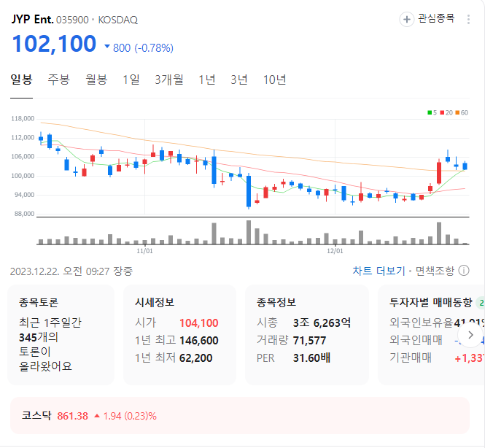Screen dimensions: 493x448
Task: Click the 시가 104,100 value
Action: tap(198, 323)
